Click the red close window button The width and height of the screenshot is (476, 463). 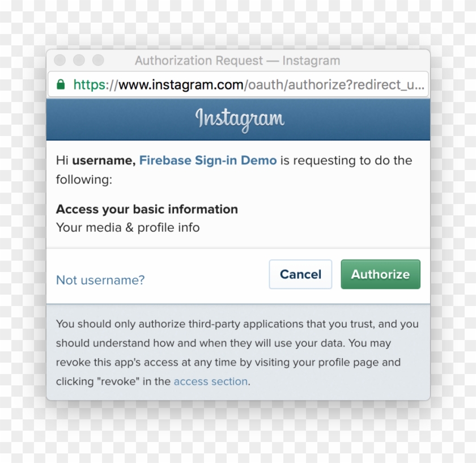(59, 60)
